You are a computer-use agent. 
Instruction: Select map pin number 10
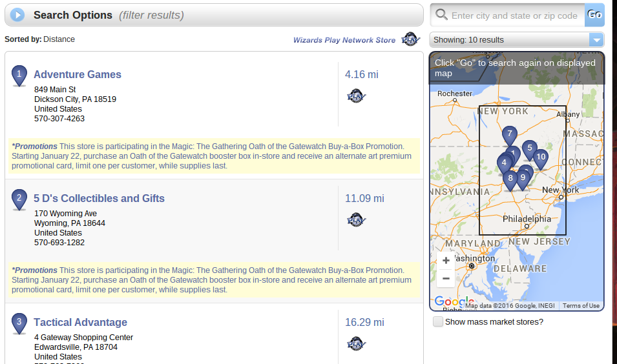click(541, 158)
